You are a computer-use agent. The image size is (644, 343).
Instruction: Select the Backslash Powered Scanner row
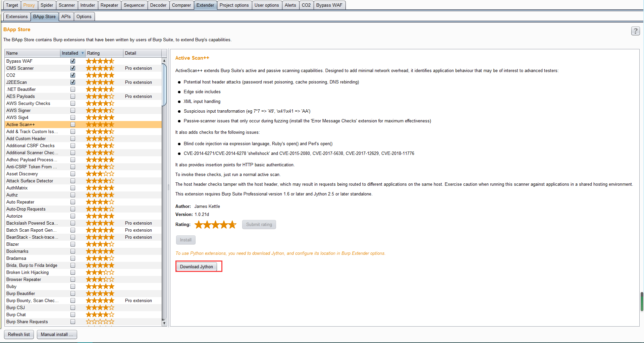point(83,223)
